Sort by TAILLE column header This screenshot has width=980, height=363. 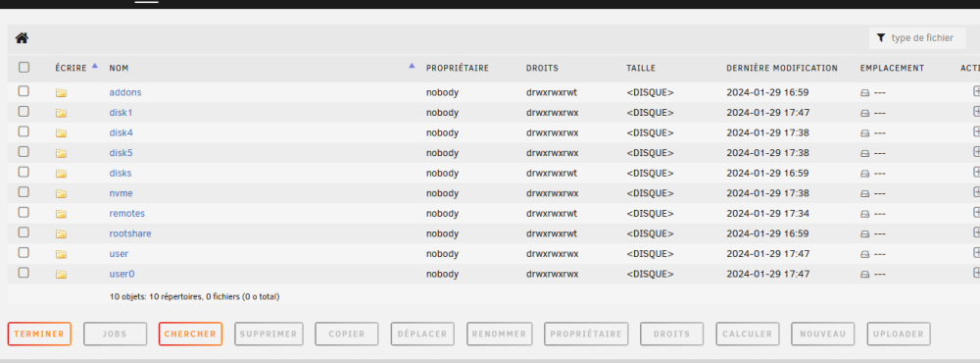click(641, 69)
